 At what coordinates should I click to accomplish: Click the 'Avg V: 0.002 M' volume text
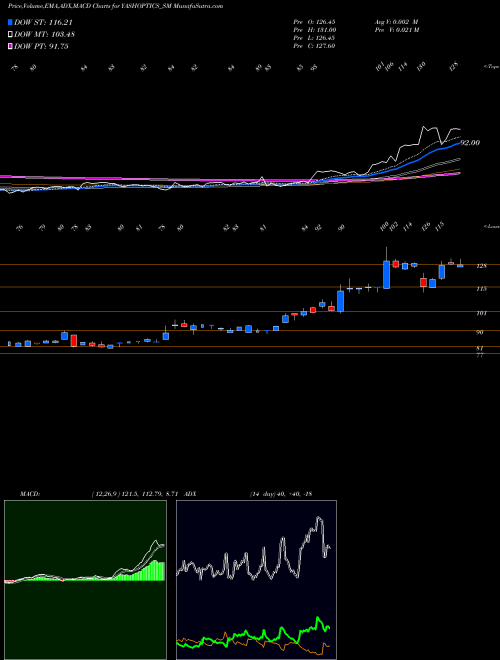[396, 21]
